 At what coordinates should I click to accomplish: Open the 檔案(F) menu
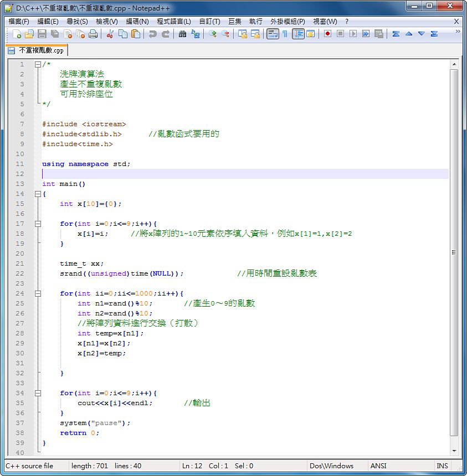click(x=19, y=22)
